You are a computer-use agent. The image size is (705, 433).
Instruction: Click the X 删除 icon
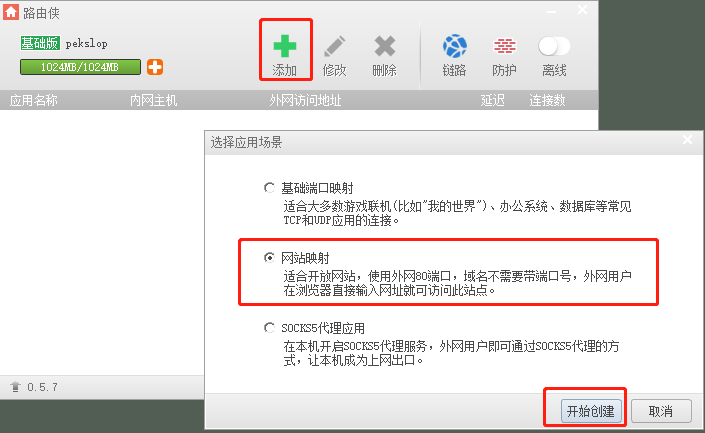pyautogui.click(x=385, y=46)
